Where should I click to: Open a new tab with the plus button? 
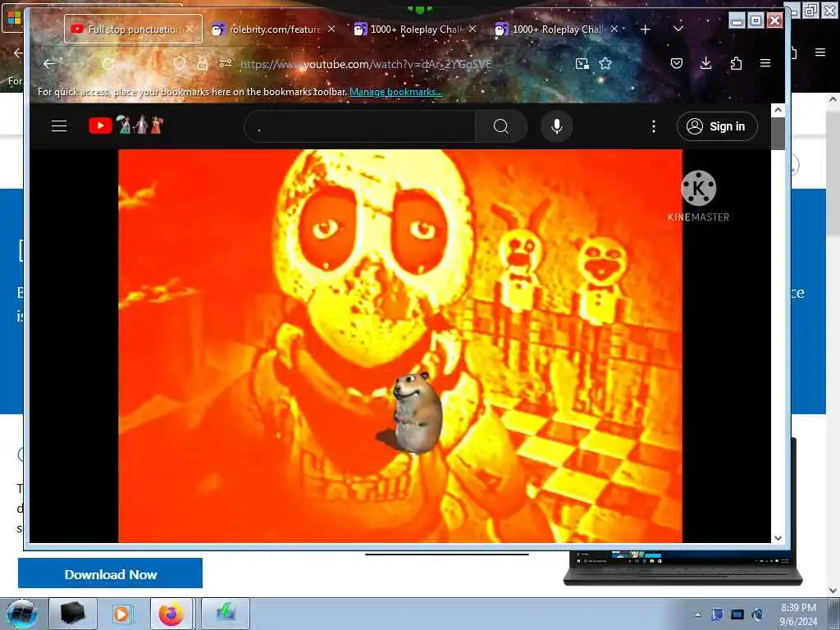tap(645, 30)
